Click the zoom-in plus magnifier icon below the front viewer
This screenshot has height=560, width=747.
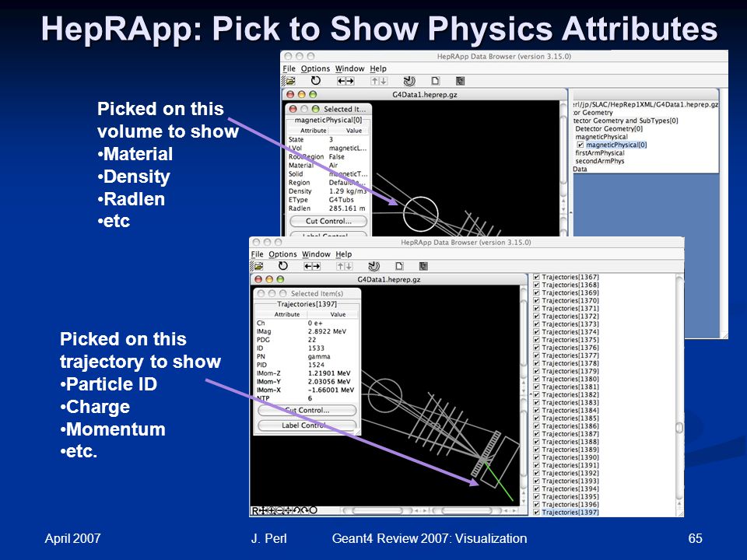[272, 511]
